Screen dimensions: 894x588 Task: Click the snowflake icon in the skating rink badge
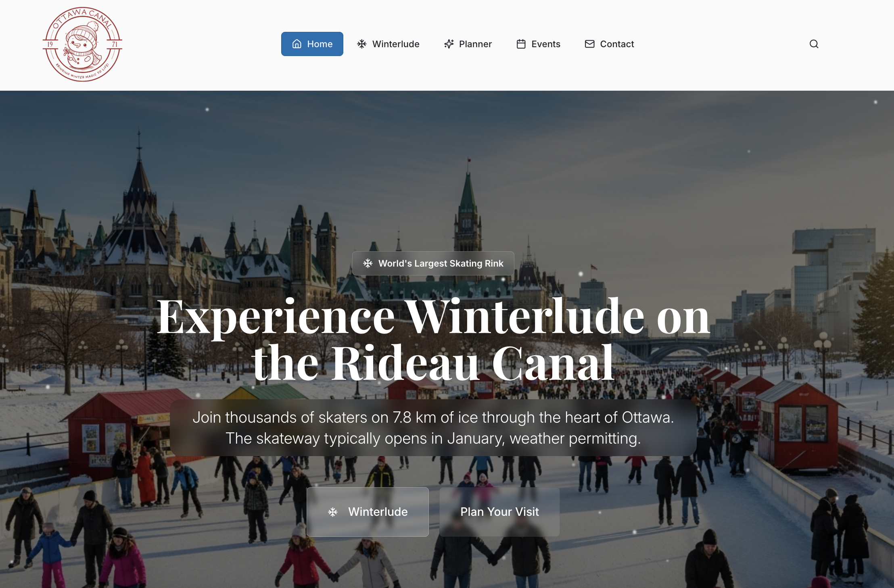pyautogui.click(x=368, y=263)
